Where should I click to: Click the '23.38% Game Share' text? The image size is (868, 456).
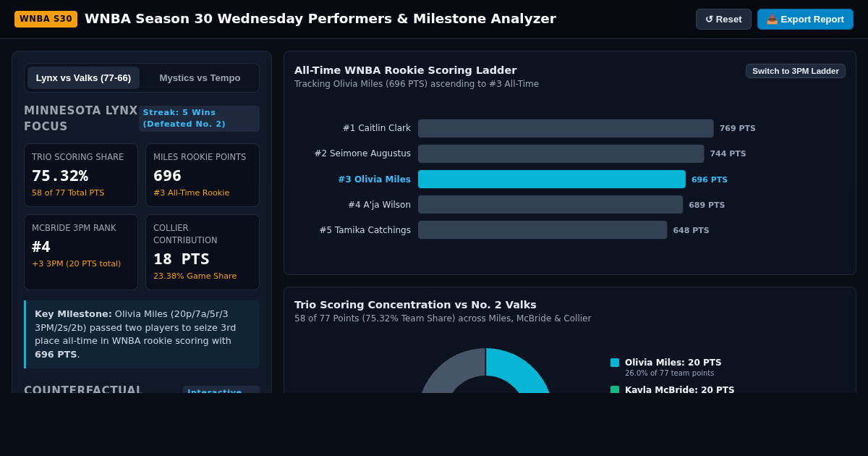195,276
